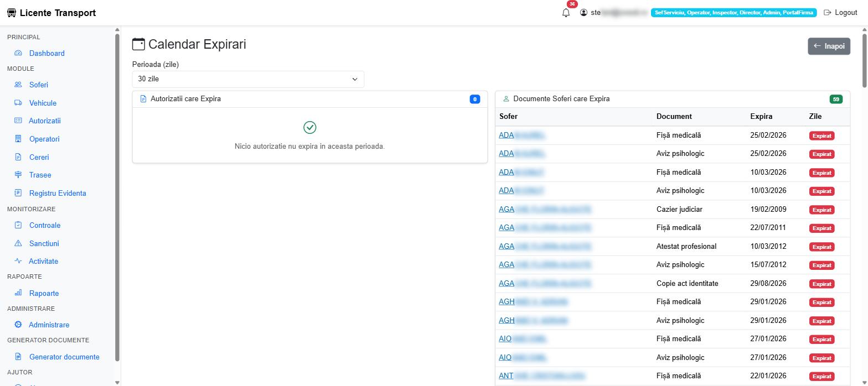This screenshot has width=868, height=386.
Task: Click the blue 0 count badge
Action: click(474, 100)
